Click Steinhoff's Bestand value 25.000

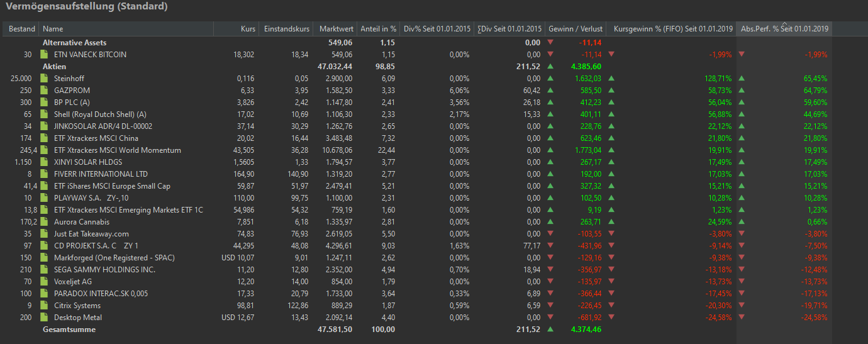pos(21,79)
